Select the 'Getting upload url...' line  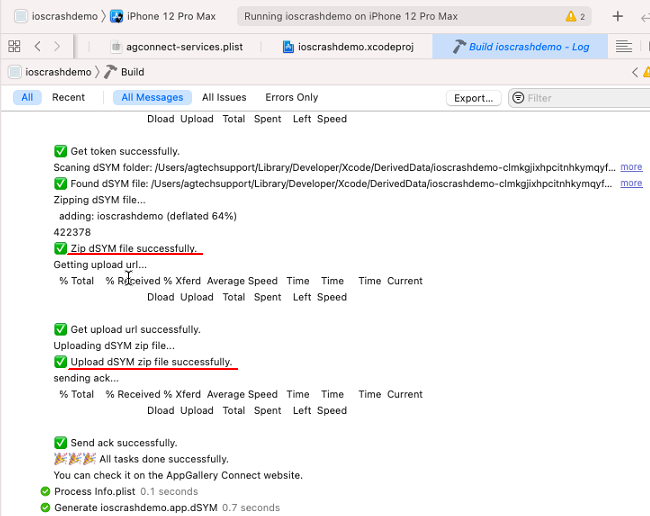(100, 264)
